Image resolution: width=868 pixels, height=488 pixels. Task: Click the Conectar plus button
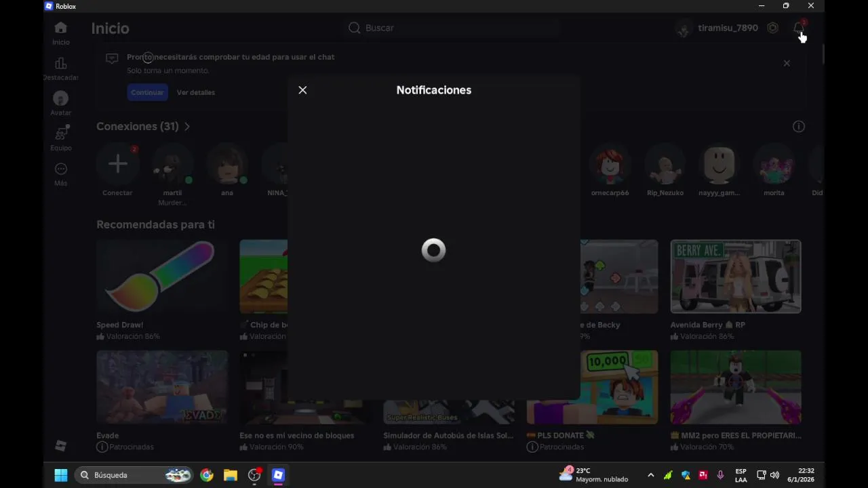tap(117, 164)
